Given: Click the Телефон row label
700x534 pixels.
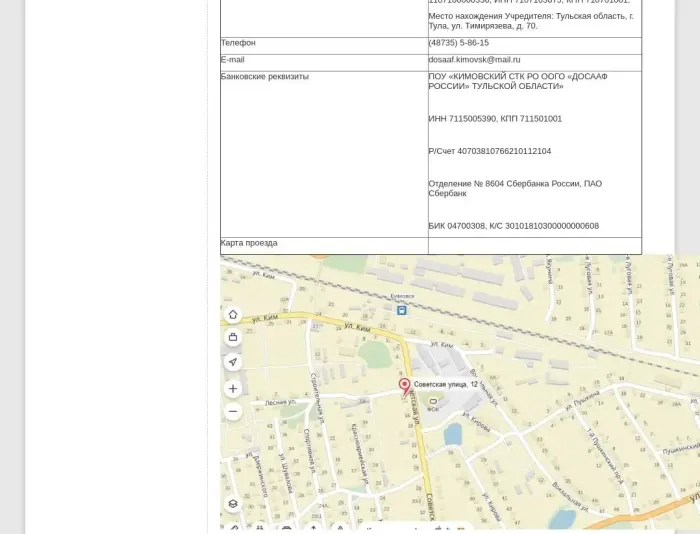Looking at the screenshot, I should [238, 43].
